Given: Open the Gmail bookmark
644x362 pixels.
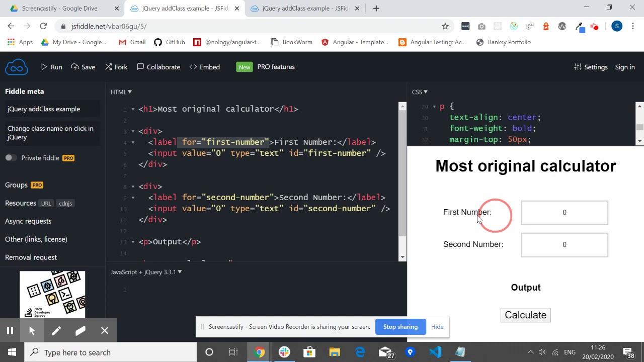Looking at the screenshot, I should (x=132, y=42).
